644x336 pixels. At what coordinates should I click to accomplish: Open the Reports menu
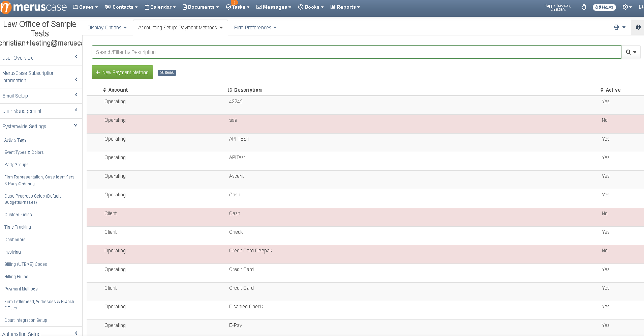[x=345, y=7]
